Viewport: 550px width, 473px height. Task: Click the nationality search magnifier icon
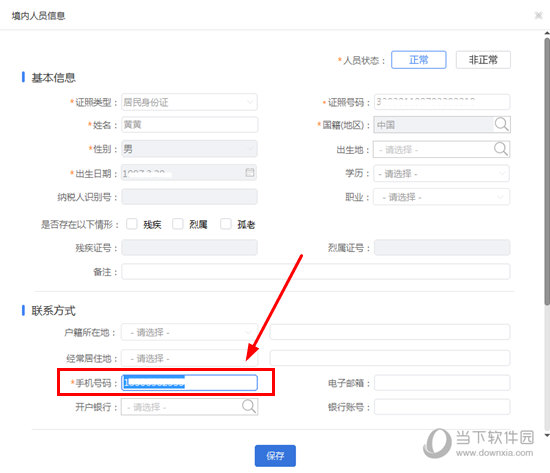pyautogui.click(x=502, y=124)
